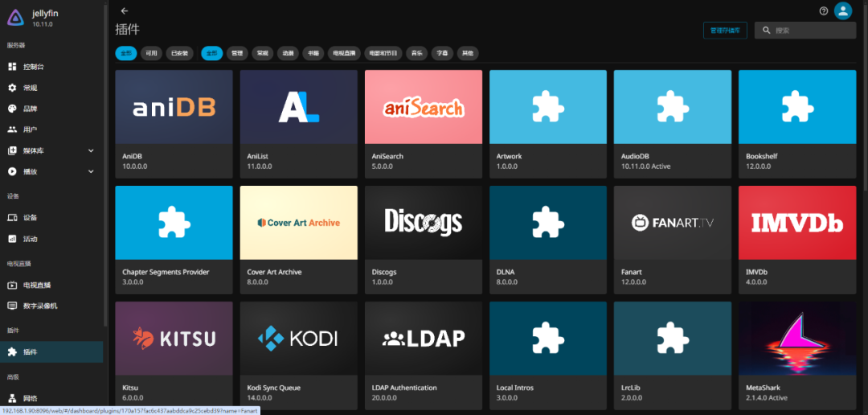Image resolution: width=868 pixels, height=415 pixels.
Task: Filter plugins by 动漫 anime category
Action: click(x=288, y=53)
